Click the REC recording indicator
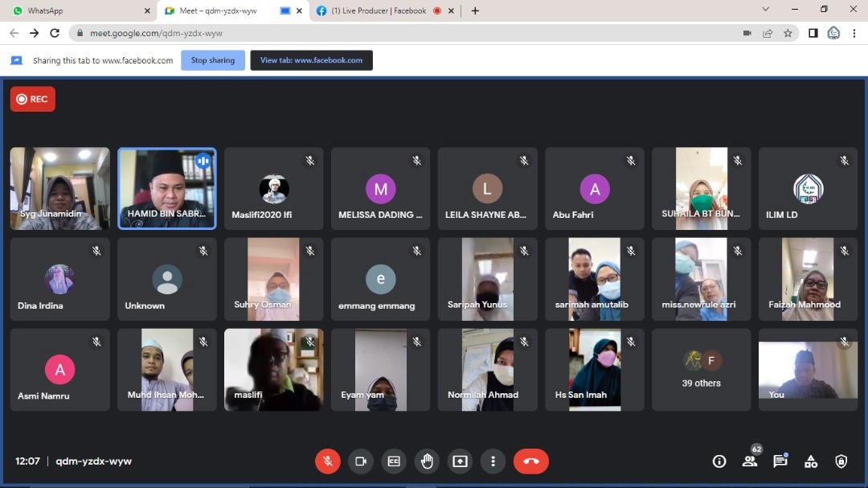The width and height of the screenshot is (868, 488). click(33, 99)
